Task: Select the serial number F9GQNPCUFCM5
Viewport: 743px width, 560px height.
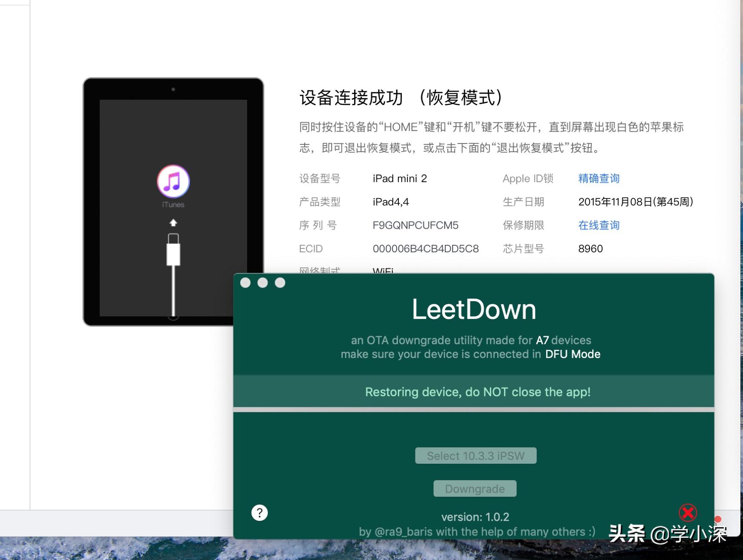Action: tap(415, 225)
